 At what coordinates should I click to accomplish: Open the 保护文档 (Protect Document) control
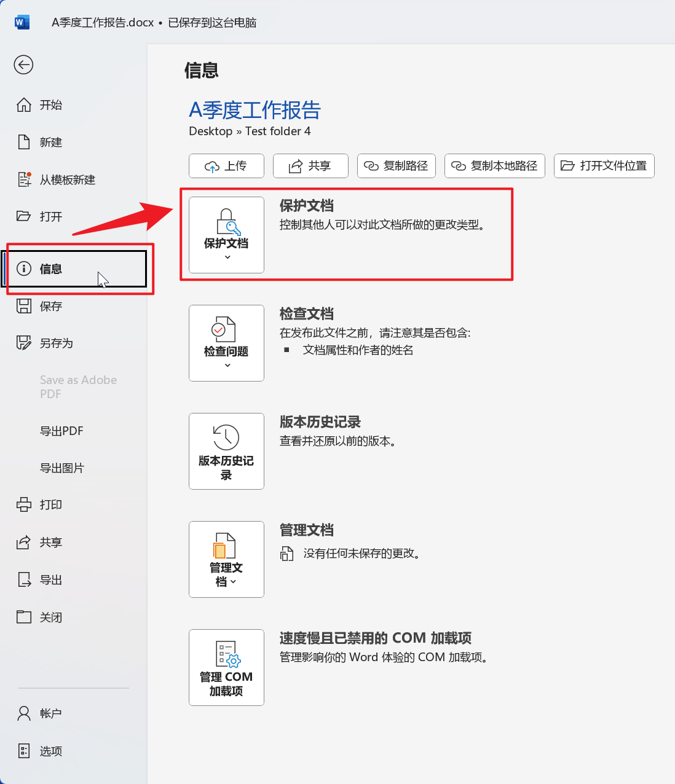pyautogui.click(x=226, y=235)
